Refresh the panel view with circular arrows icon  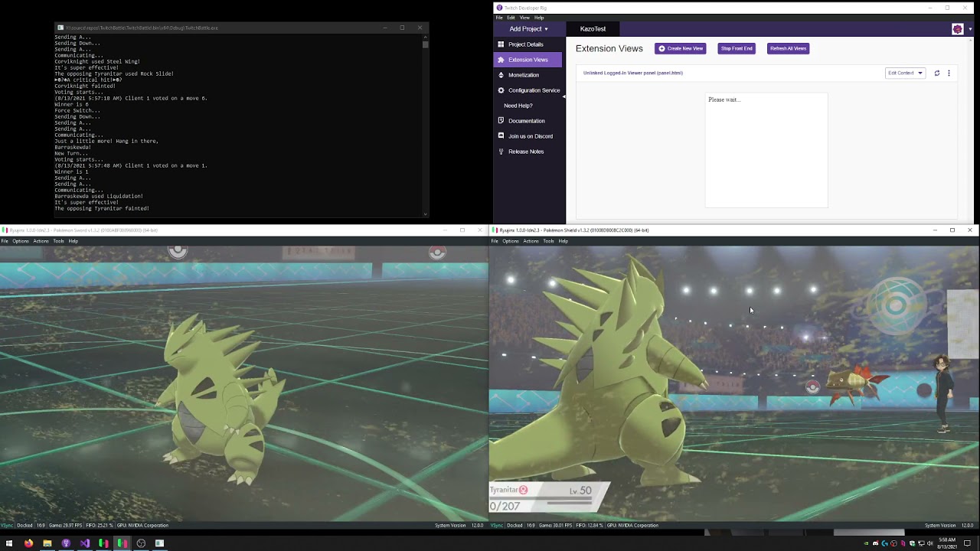coord(936,73)
